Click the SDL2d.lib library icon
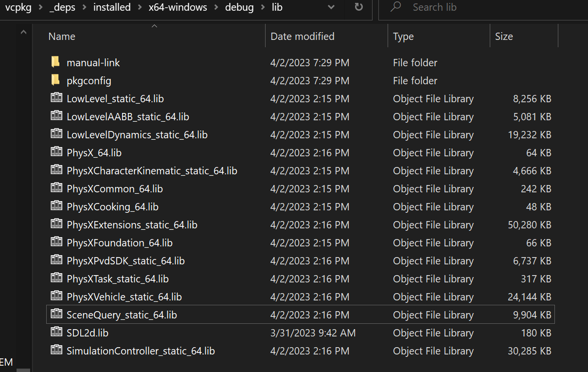 click(x=56, y=333)
